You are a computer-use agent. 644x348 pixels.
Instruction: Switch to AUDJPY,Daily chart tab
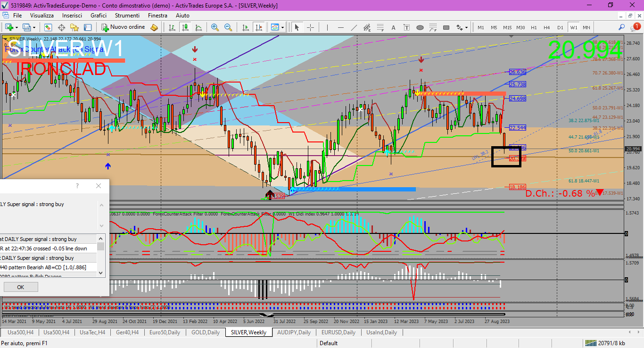pyautogui.click(x=294, y=332)
